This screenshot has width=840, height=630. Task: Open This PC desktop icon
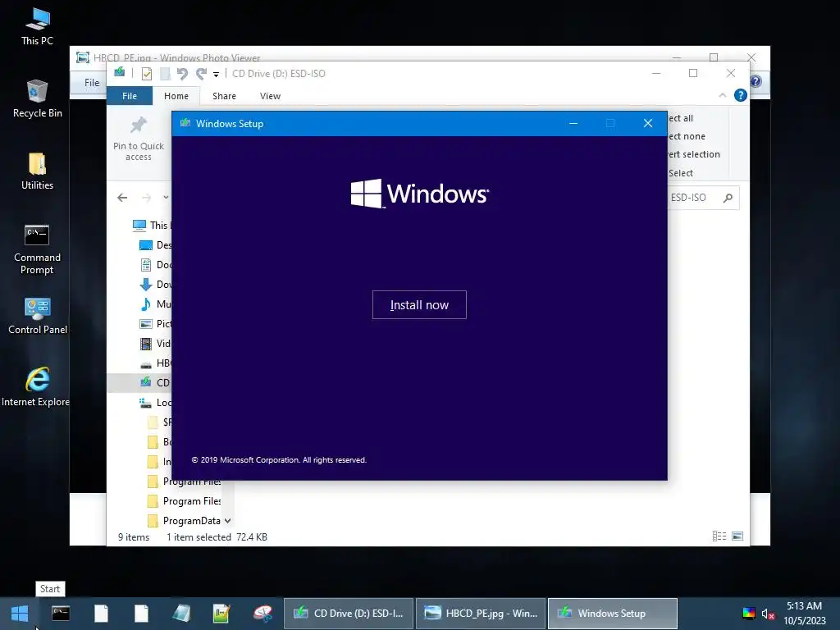point(37,27)
